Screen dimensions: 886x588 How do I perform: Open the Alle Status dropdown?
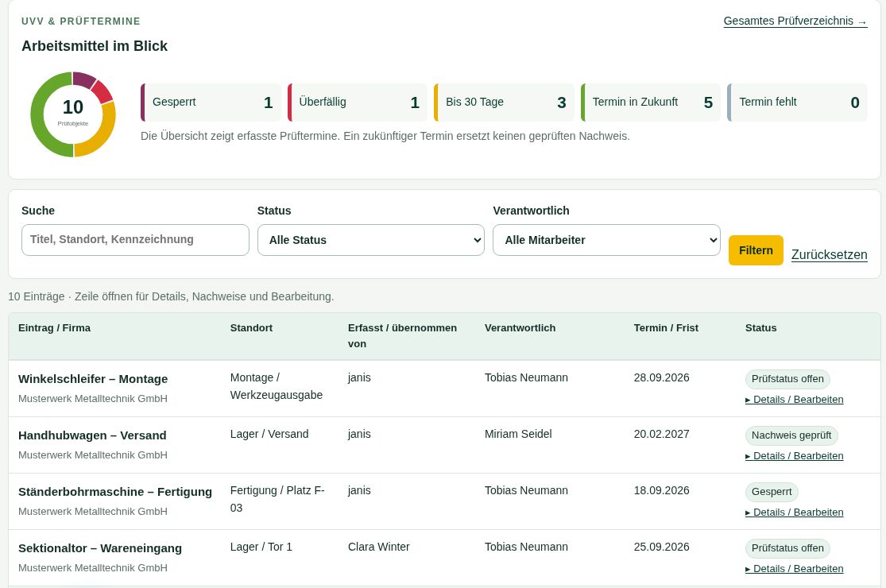point(370,240)
